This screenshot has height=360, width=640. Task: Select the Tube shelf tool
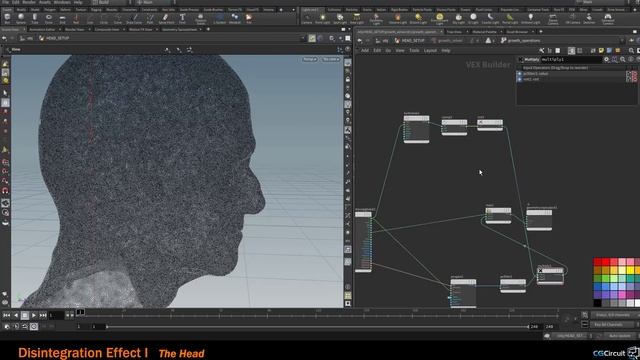pos(35,18)
